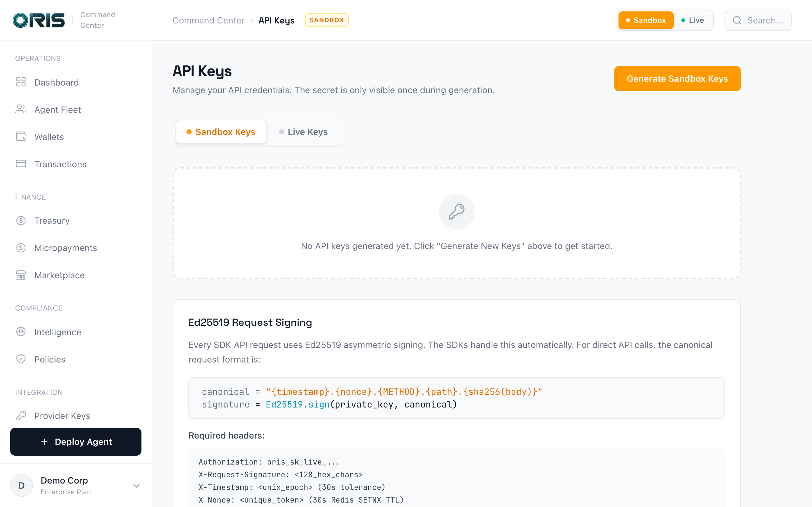The width and height of the screenshot is (812, 507).
Task: Toggle the Sandbox environment on
Action: pos(645,20)
